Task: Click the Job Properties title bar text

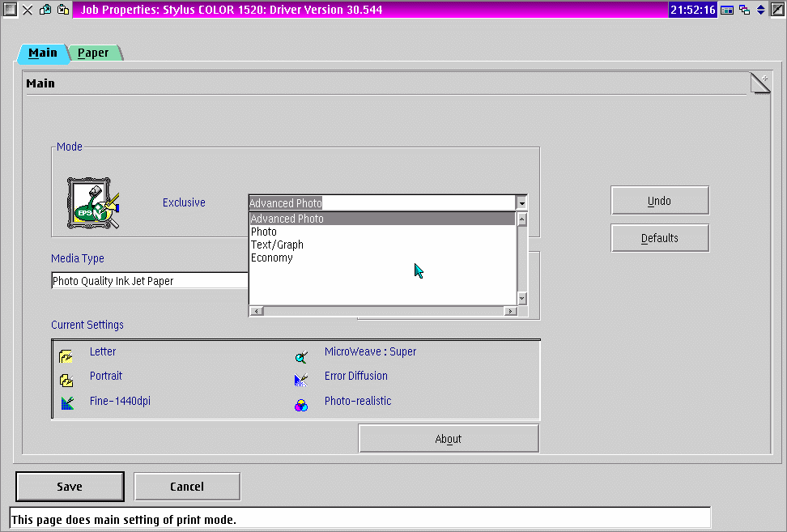Action: 232,10
